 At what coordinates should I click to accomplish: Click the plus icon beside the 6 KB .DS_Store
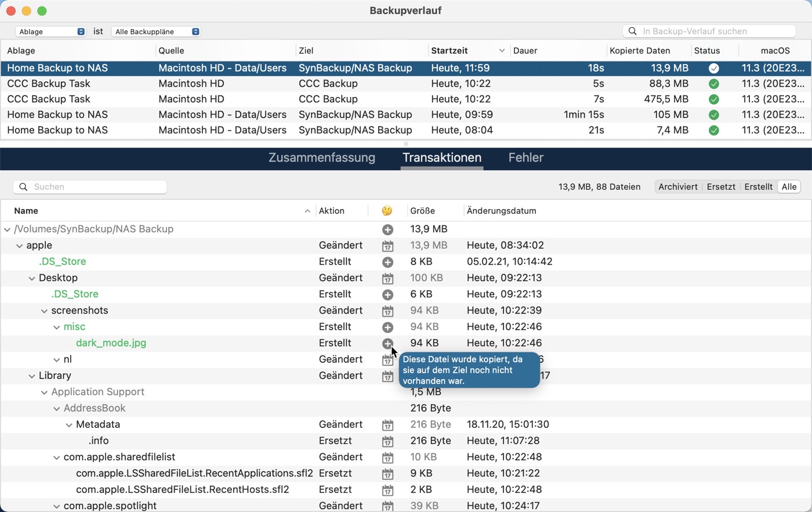click(x=387, y=294)
